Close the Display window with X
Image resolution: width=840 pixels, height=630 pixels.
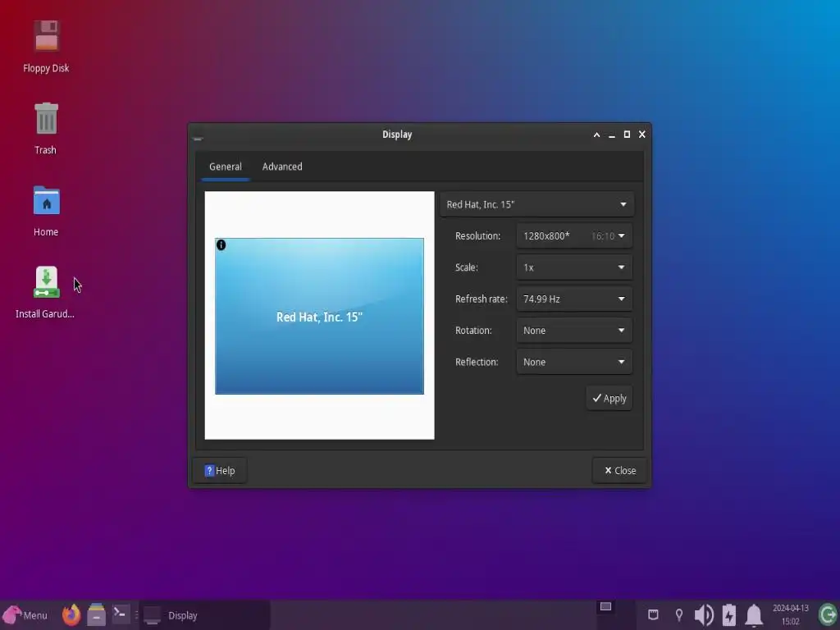[x=642, y=135]
